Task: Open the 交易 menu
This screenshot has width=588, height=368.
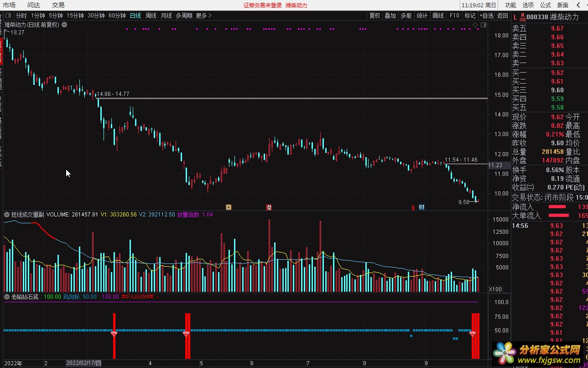Action: tap(58, 5)
